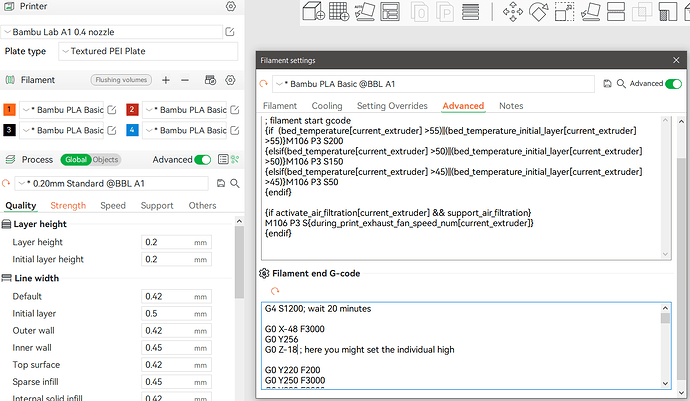Click the Add plate grid icon
Screen dimensions: 690x401
339,11
